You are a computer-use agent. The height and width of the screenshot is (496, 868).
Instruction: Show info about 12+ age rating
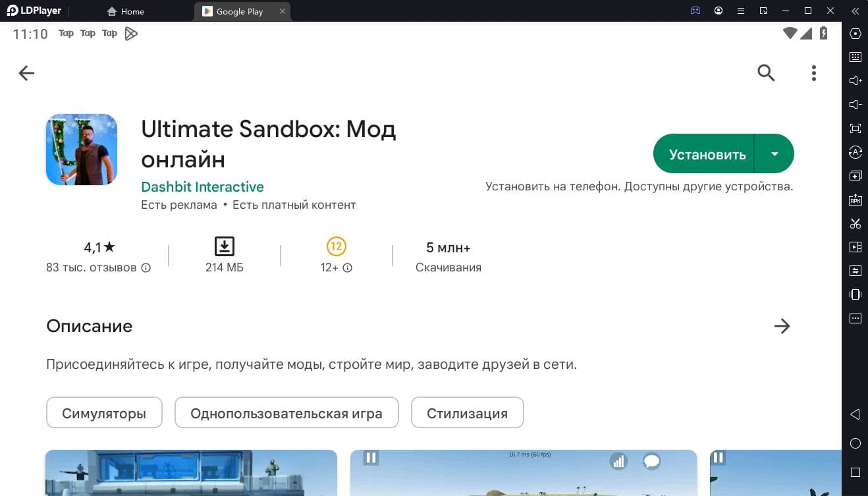pyautogui.click(x=348, y=268)
